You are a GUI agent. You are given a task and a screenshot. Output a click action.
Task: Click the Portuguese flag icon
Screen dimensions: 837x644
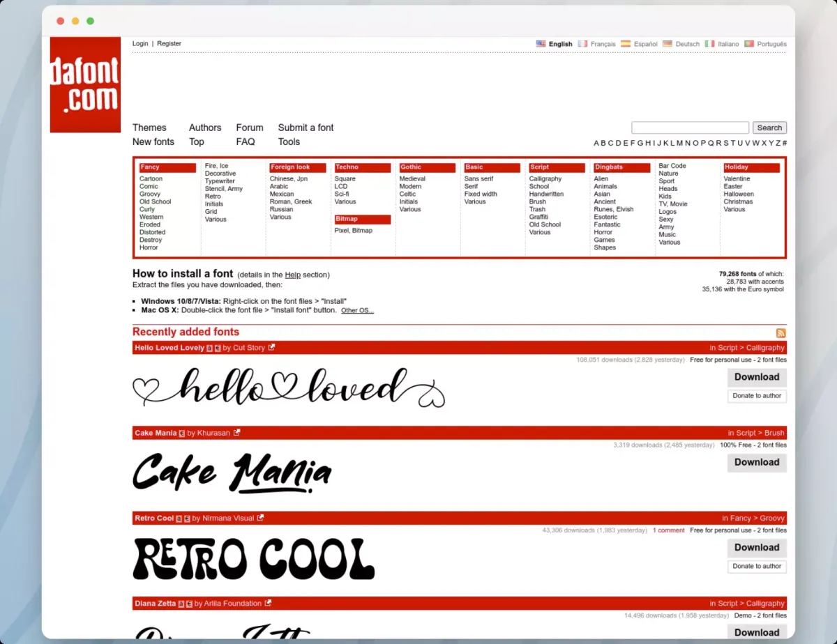(749, 44)
